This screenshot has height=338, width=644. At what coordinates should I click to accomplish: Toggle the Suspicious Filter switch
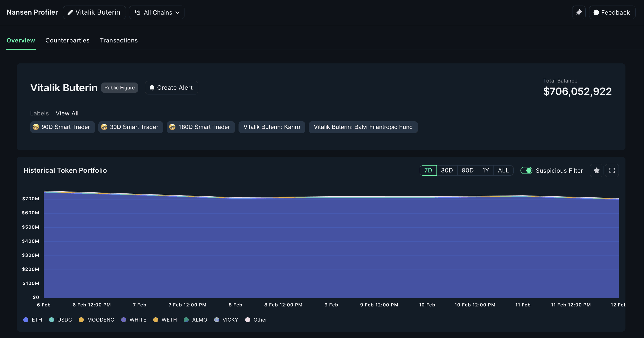(x=526, y=171)
